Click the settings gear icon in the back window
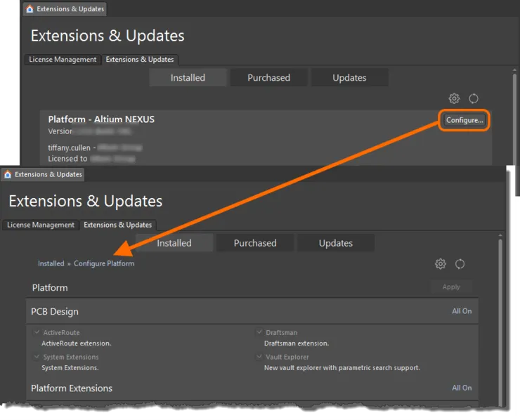This screenshot has height=420, width=520. click(454, 98)
